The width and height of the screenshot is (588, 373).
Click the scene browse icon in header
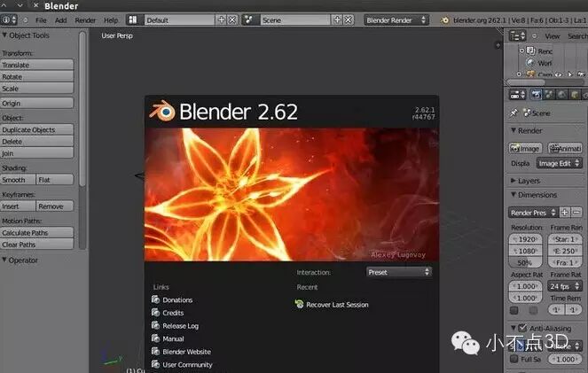click(x=249, y=19)
